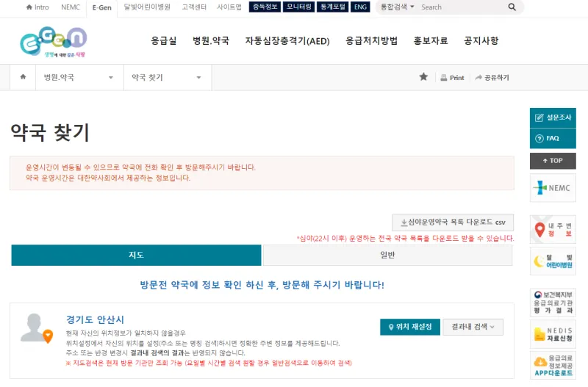Screen dimensions: 588x387
Task: Click the favorite star icon
Action: click(x=423, y=77)
